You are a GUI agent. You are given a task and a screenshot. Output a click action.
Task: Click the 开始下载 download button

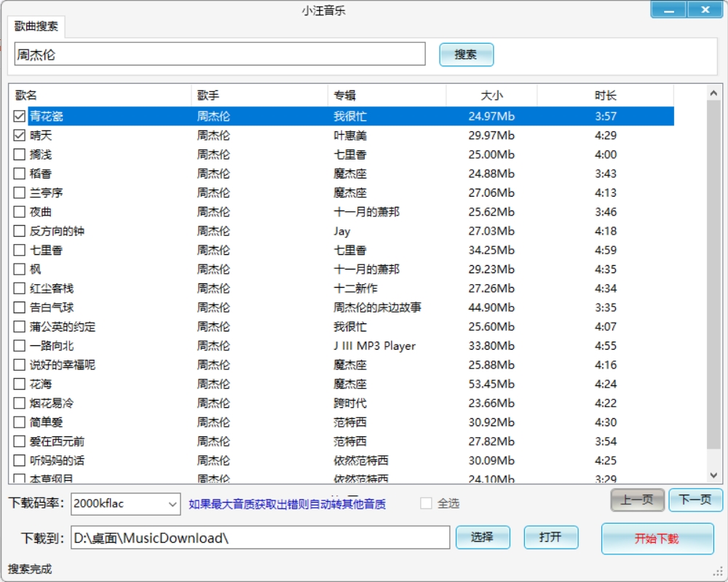click(657, 538)
